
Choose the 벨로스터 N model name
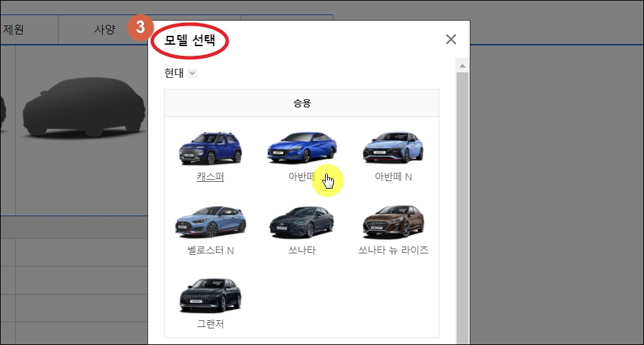click(x=210, y=250)
